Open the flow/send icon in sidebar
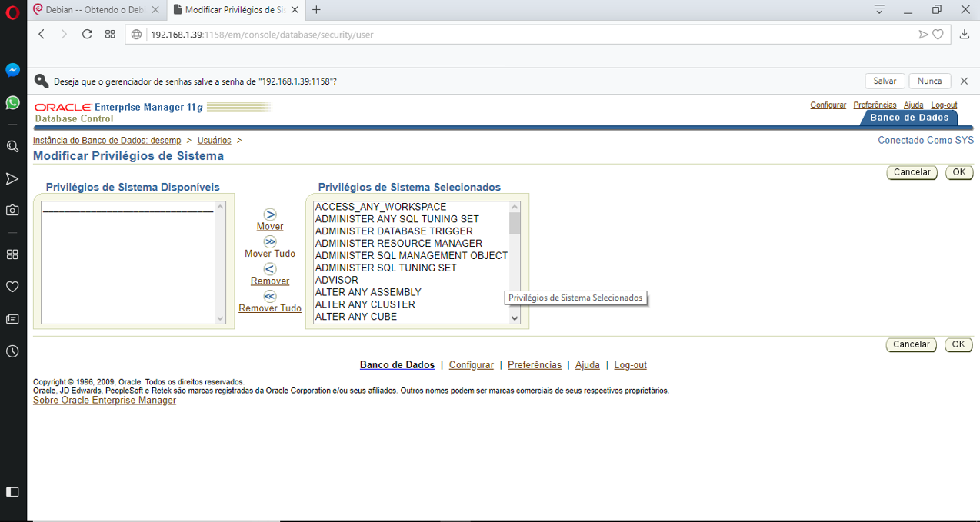Screen dimensions: 980x522 coord(12,178)
